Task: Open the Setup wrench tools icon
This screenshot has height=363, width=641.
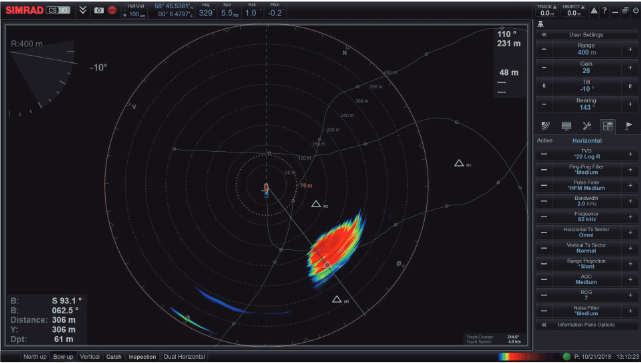Action: [x=587, y=126]
